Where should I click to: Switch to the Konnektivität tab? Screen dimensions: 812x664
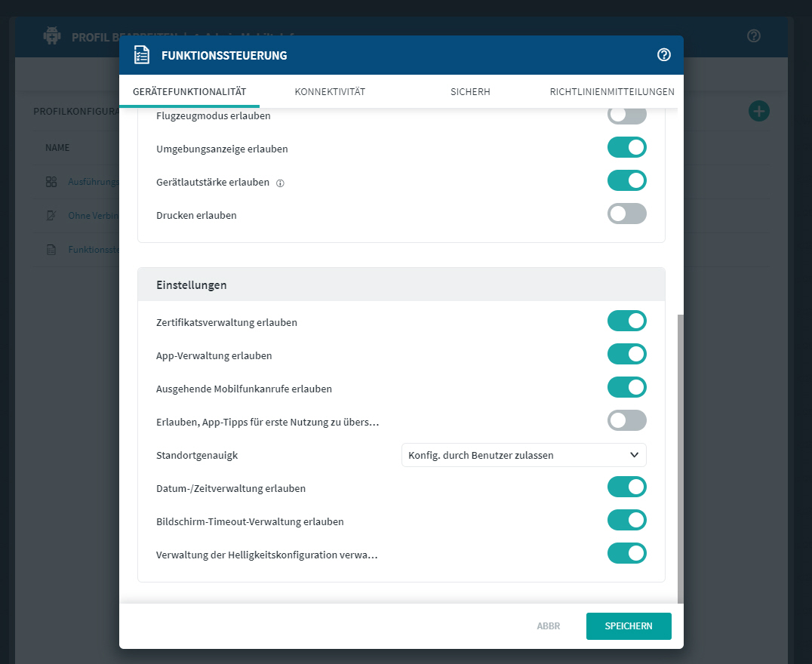click(330, 92)
